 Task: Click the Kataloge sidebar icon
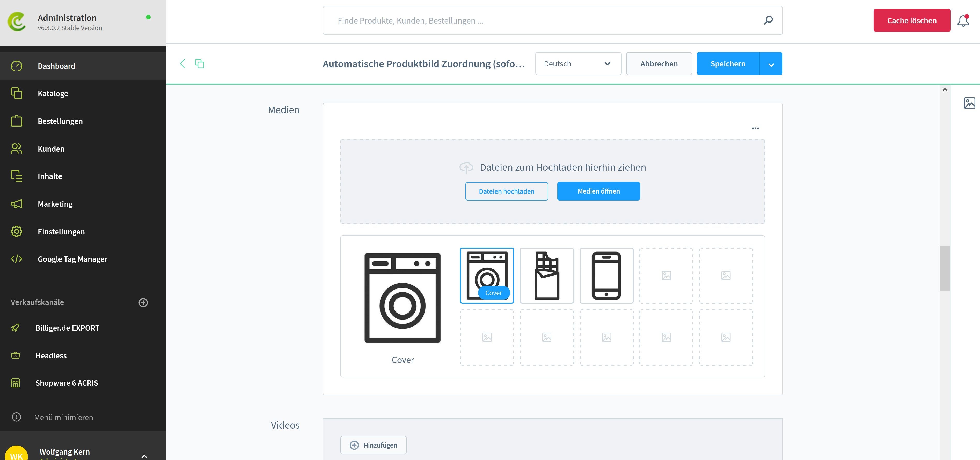(x=17, y=93)
